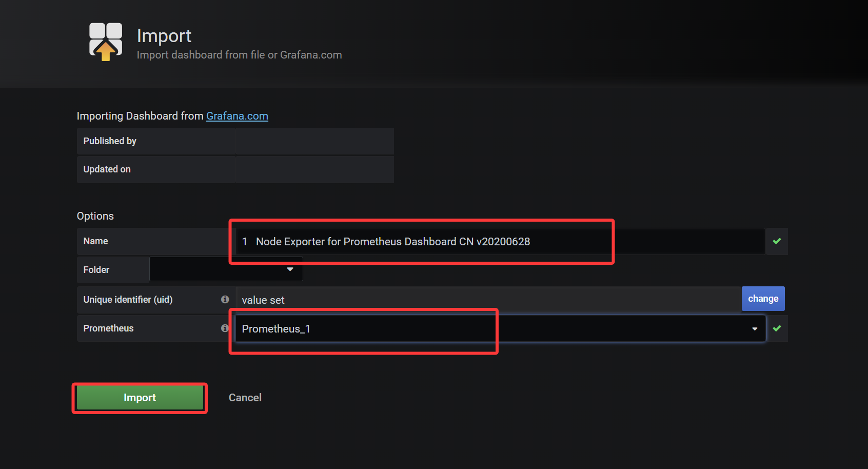
Task: Click into the dashboard Name input field
Action: click(500, 241)
